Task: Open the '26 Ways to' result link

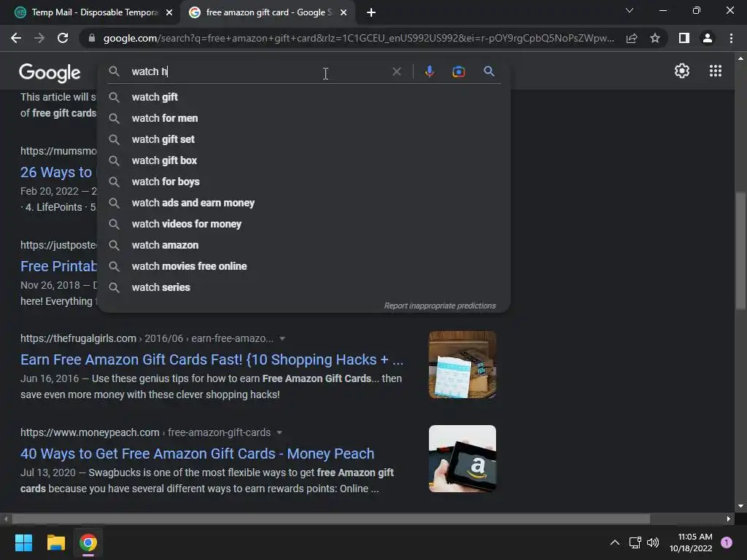Action: coord(56,172)
